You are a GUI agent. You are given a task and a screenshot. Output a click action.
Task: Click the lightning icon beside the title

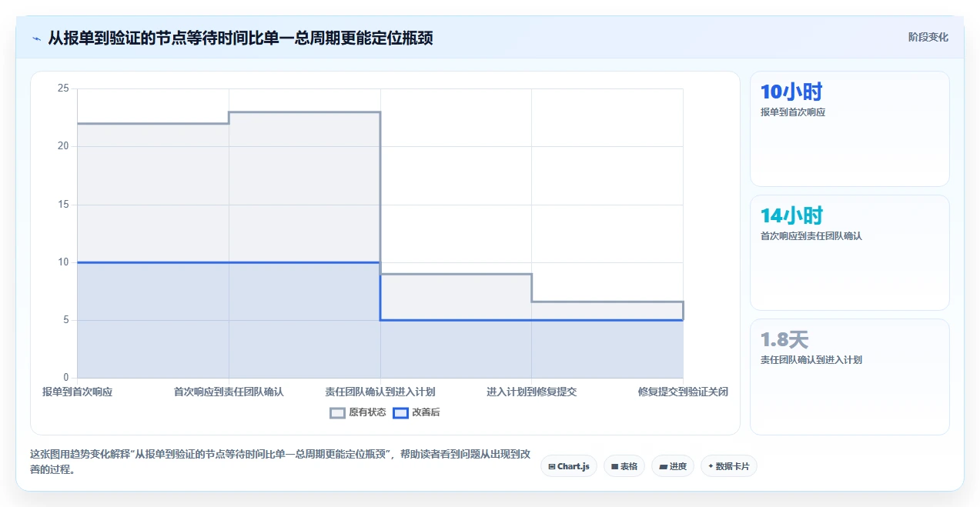pyautogui.click(x=37, y=38)
